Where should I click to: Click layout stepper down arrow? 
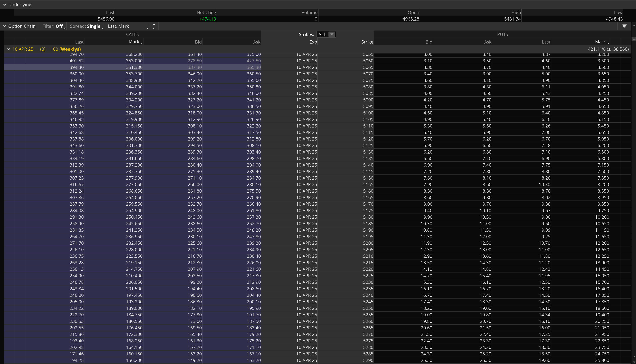pos(154,28)
